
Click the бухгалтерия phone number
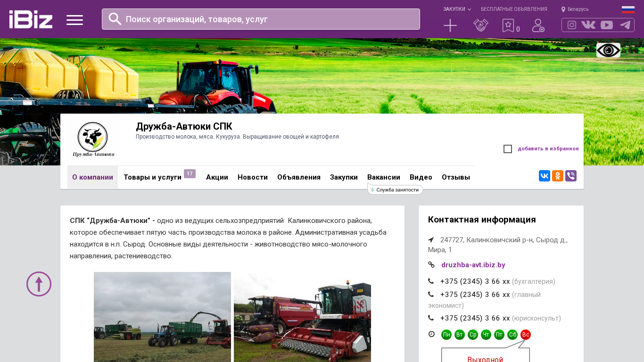[475, 281]
